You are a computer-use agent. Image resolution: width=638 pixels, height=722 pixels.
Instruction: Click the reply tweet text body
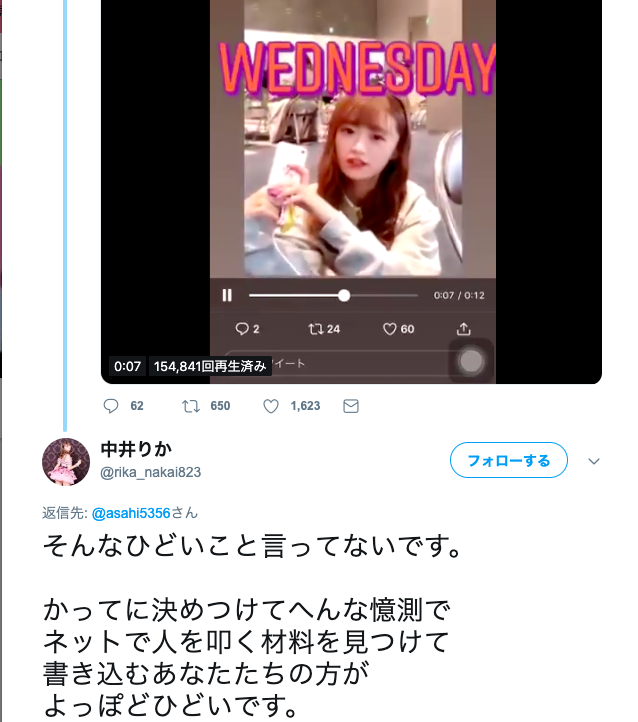click(252, 625)
